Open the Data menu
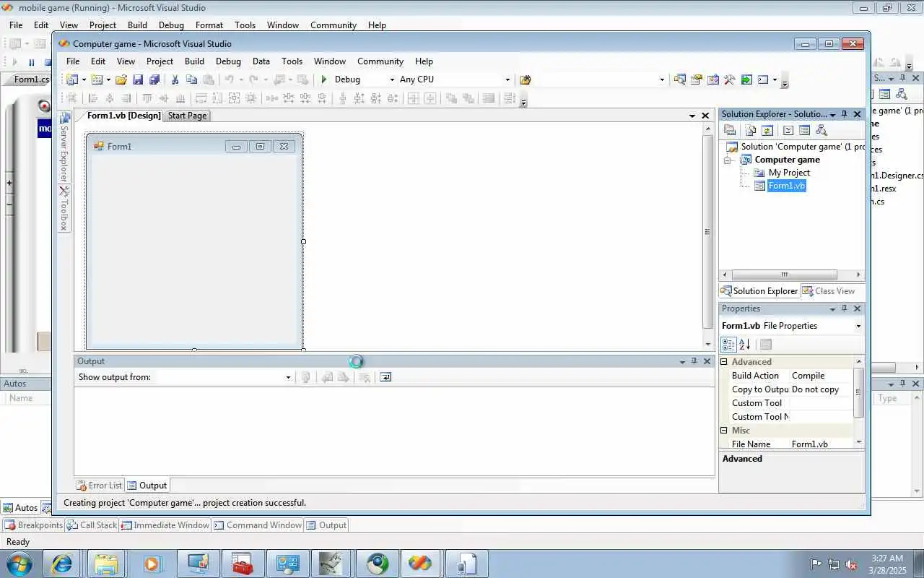The width and height of the screenshot is (924, 578). pos(261,61)
